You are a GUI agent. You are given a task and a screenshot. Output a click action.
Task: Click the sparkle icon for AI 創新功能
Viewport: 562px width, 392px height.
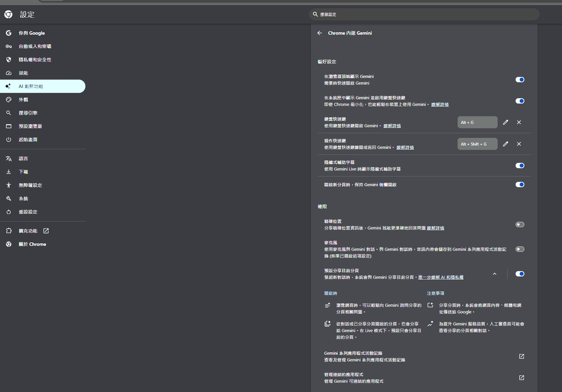pyautogui.click(x=8, y=87)
